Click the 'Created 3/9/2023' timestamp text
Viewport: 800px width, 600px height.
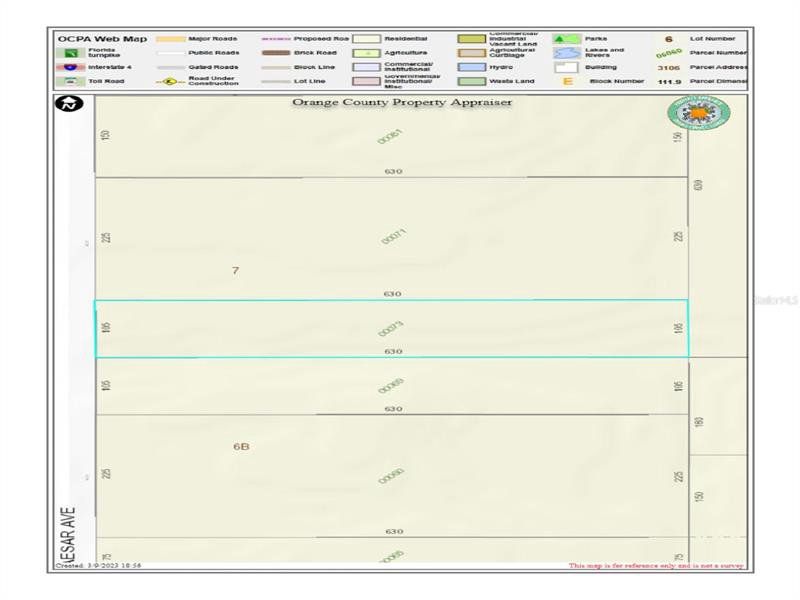(x=98, y=565)
